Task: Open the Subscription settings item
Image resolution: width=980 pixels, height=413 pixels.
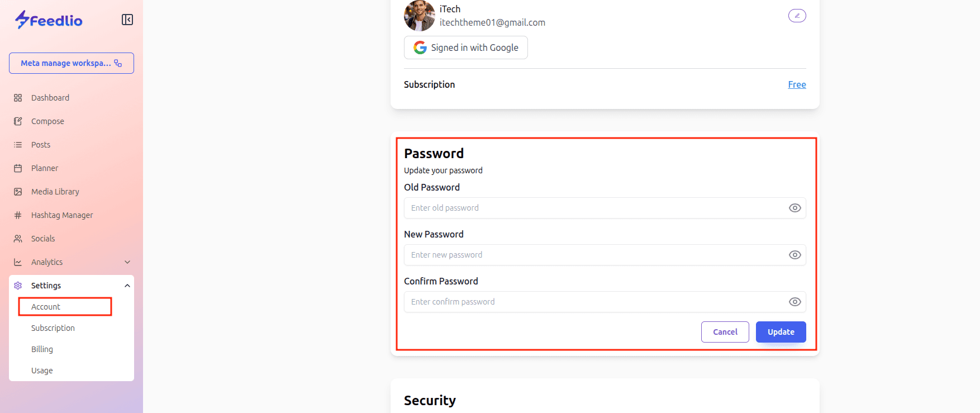Action: point(53,328)
